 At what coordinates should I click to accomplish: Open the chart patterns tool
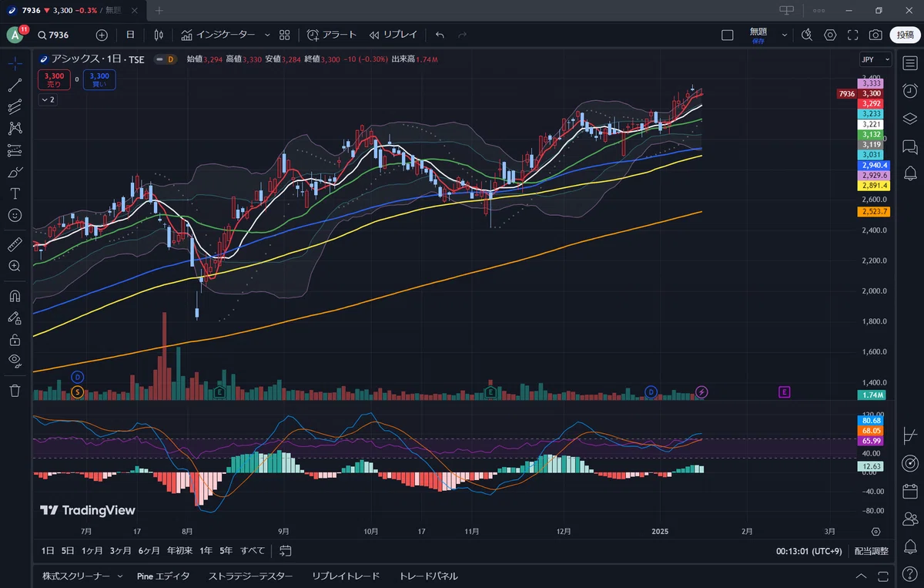(x=15, y=128)
